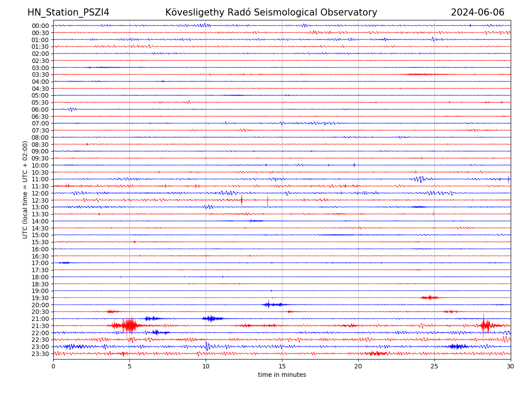The image size is (532, 399).
Task: Click the HN_Station_PSZI4 station label
Action: [68, 13]
